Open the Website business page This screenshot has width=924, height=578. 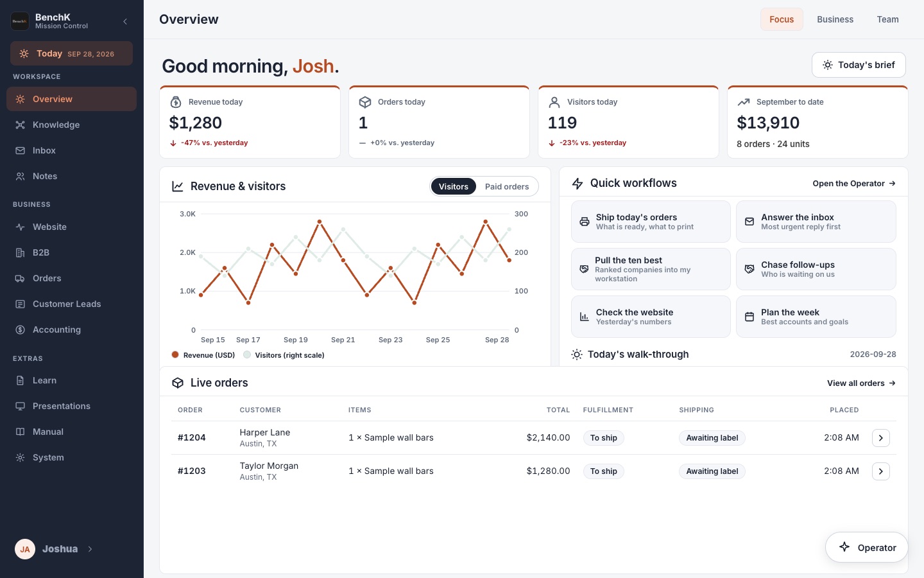(x=71, y=227)
